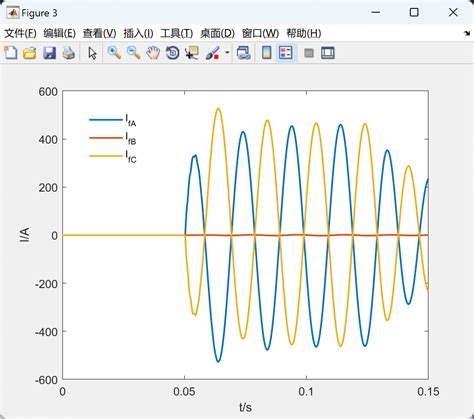Toggle the Data Cursor tool
The image size is (474, 419).
[192, 53]
